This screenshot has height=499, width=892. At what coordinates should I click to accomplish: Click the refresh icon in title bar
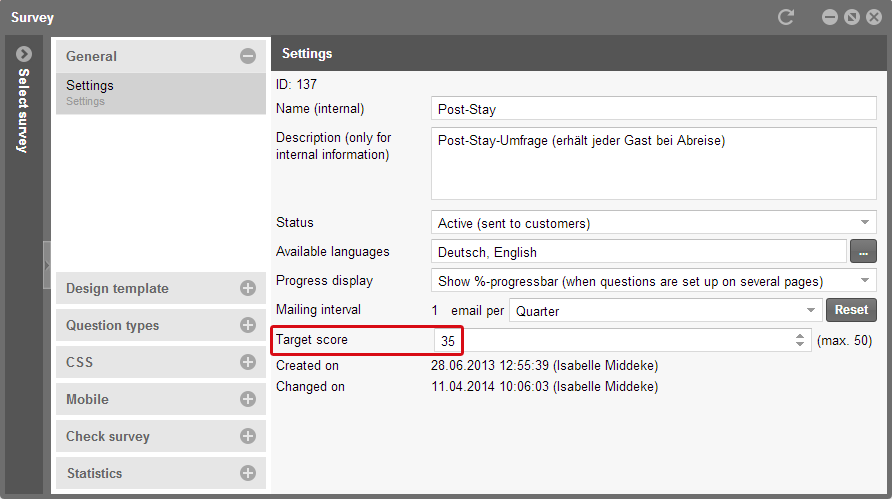point(786,17)
